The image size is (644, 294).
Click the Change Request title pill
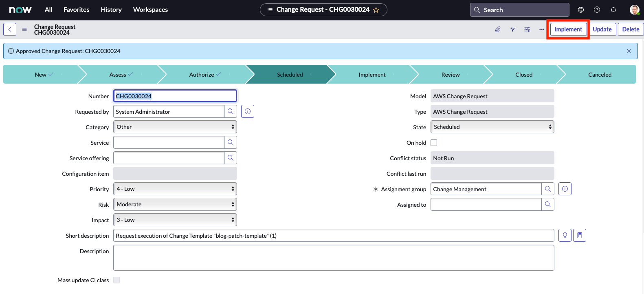coord(323,10)
